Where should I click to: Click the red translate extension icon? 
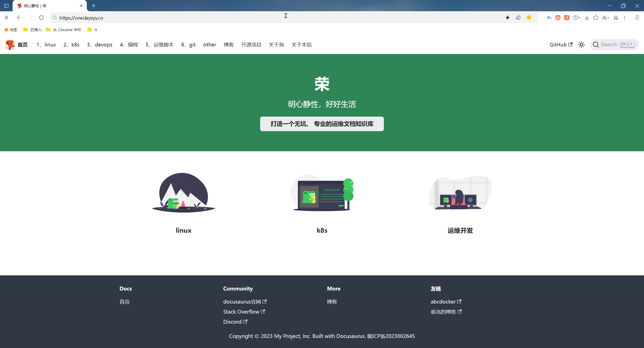[x=567, y=18]
